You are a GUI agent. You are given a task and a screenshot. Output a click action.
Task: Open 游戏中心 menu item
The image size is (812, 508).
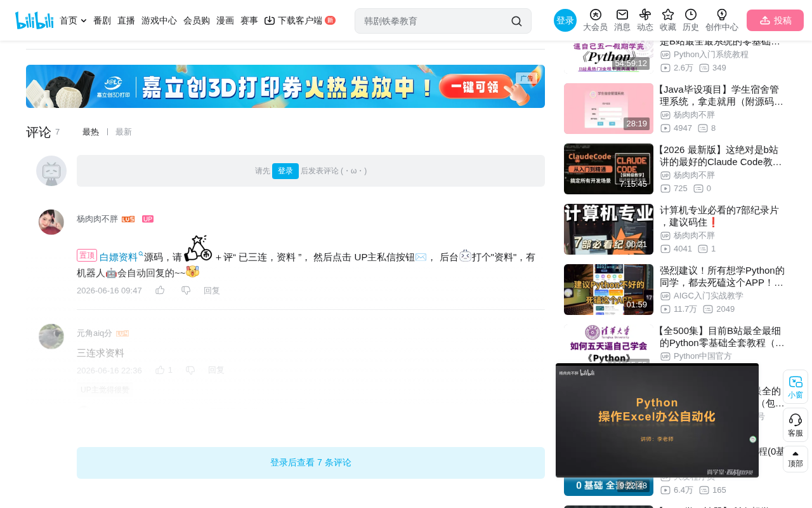pos(159,20)
